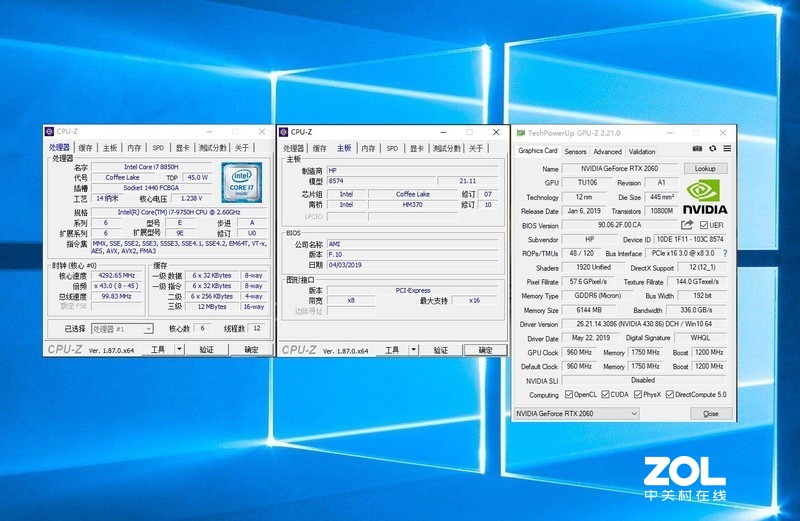Select Graphics Card tab in GPU-Z

538,151
